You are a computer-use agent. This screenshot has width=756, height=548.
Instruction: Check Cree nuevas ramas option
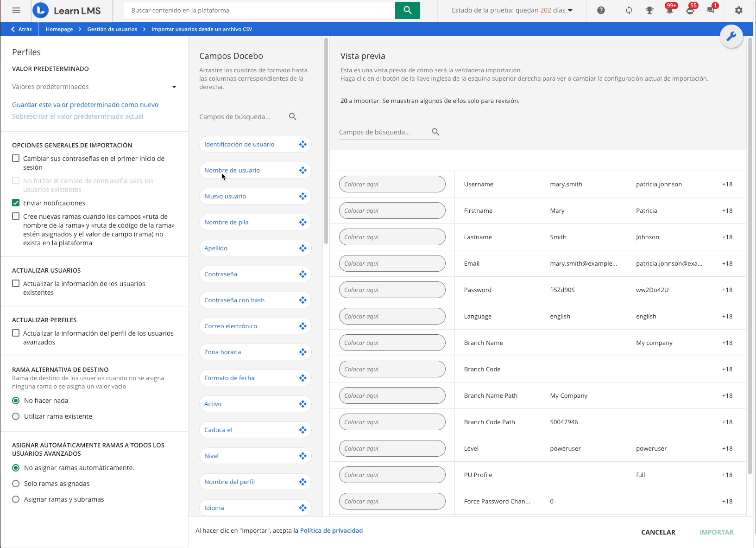pyautogui.click(x=16, y=216)
